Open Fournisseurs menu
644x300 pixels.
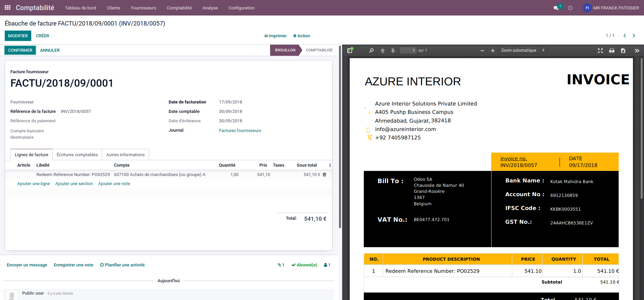point(143,8)
